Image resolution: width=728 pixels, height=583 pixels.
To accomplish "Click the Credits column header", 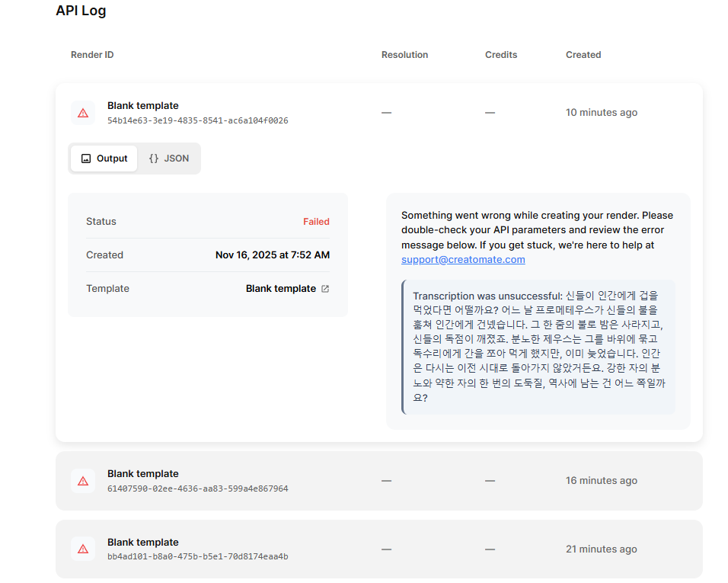I will (x=501, y=55).
